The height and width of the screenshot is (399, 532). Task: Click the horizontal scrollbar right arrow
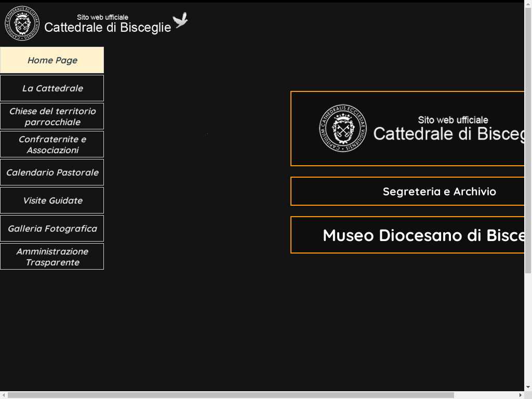pos(520,395)
